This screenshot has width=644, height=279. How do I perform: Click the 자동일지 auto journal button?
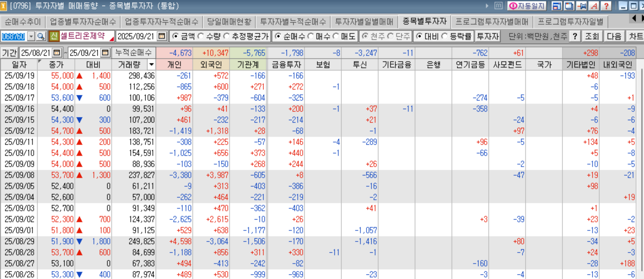(526, 6)
